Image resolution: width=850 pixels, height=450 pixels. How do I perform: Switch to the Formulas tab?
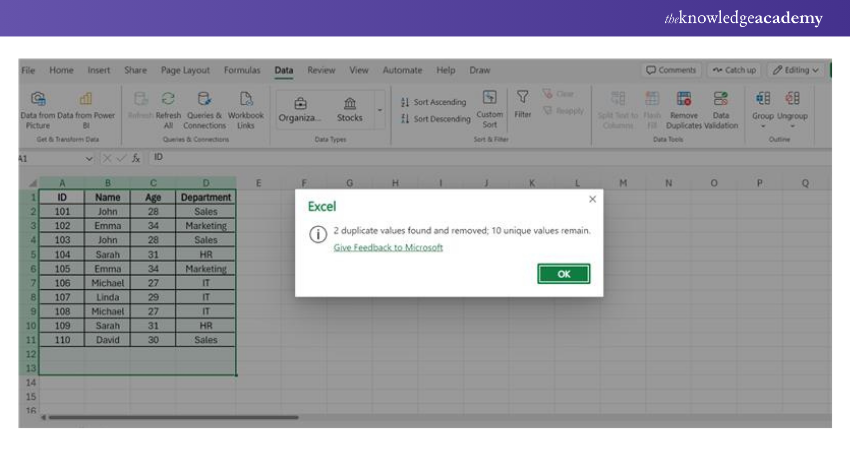click(x=242, y=70)
